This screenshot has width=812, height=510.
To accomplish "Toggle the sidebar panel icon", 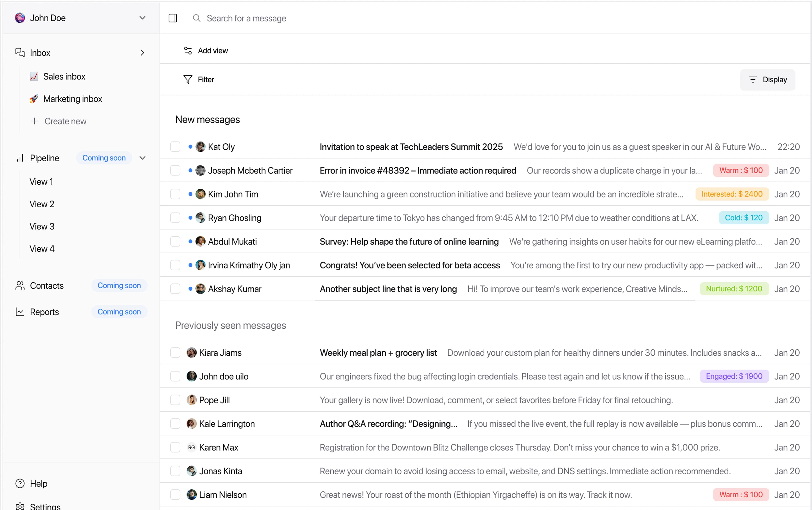I will (x=173, y=18).
